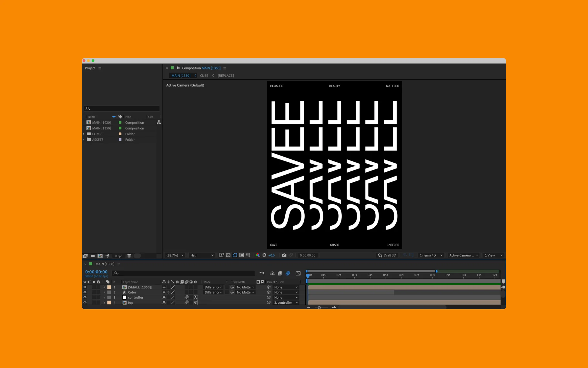
Task: Hide the controller layer eye
Action: tap(85, 297)
